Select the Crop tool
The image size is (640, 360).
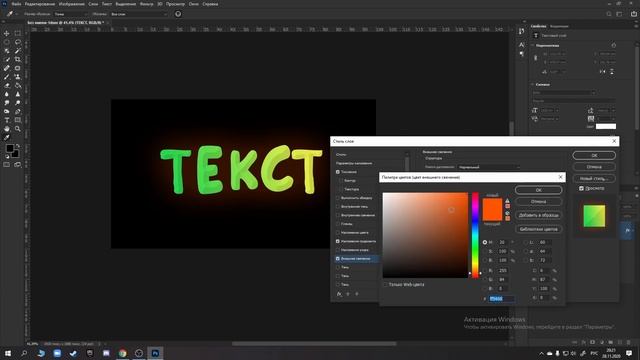(18, 60)
